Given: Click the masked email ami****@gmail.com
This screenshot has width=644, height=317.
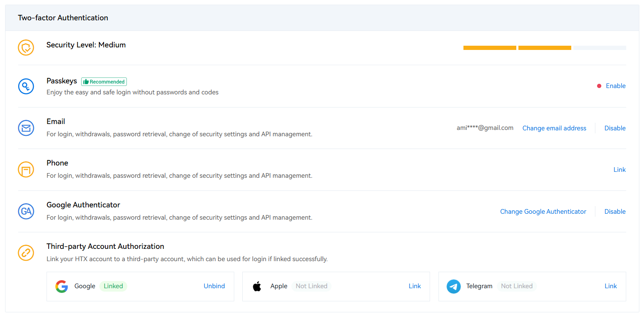Looking at the screenshot, I should 485,128.
